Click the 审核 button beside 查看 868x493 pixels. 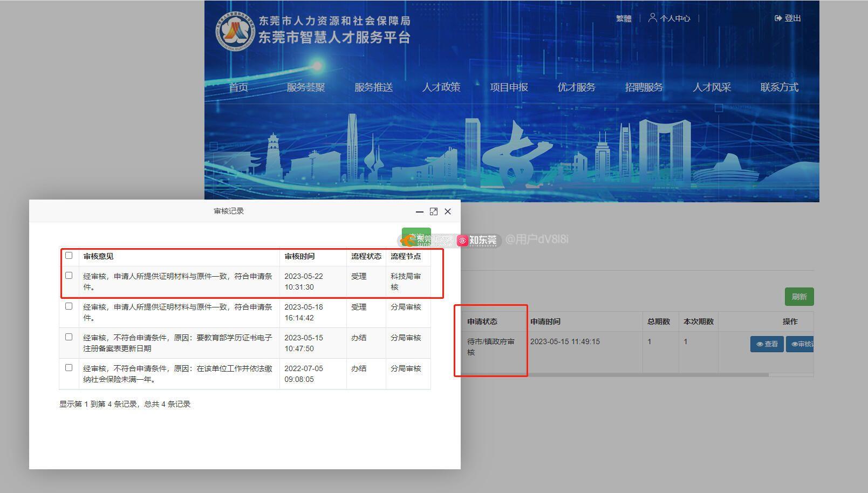point(800,344)
